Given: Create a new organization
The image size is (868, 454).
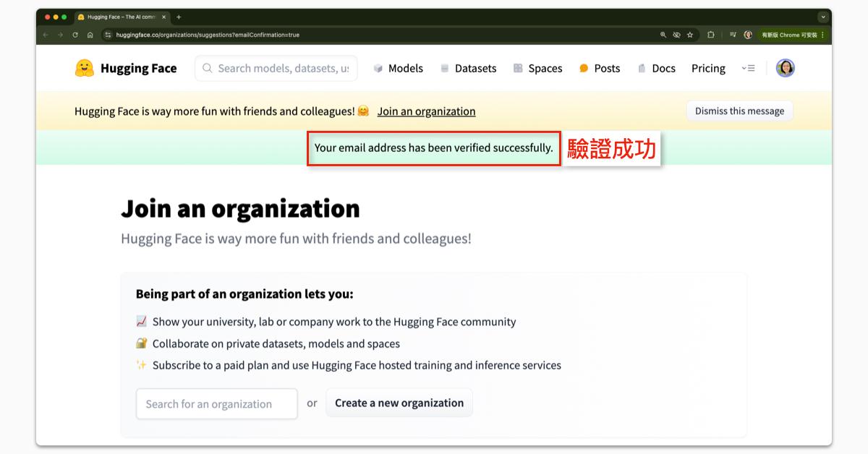Looking at the screenshot, I should pyautogui.click(x=399, y=403).
